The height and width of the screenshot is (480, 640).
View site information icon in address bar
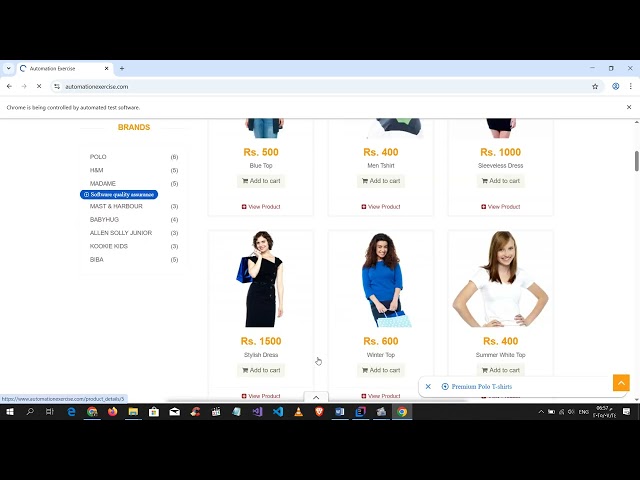tap(57, 87)
